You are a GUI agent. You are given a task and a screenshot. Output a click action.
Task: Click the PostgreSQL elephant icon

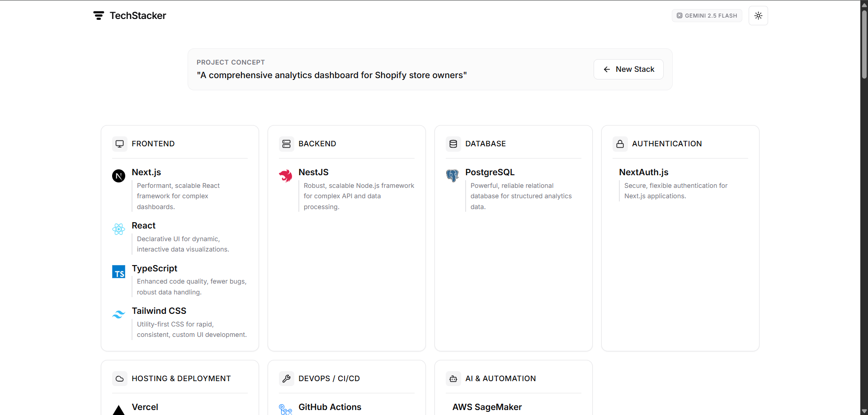point(452,176)
